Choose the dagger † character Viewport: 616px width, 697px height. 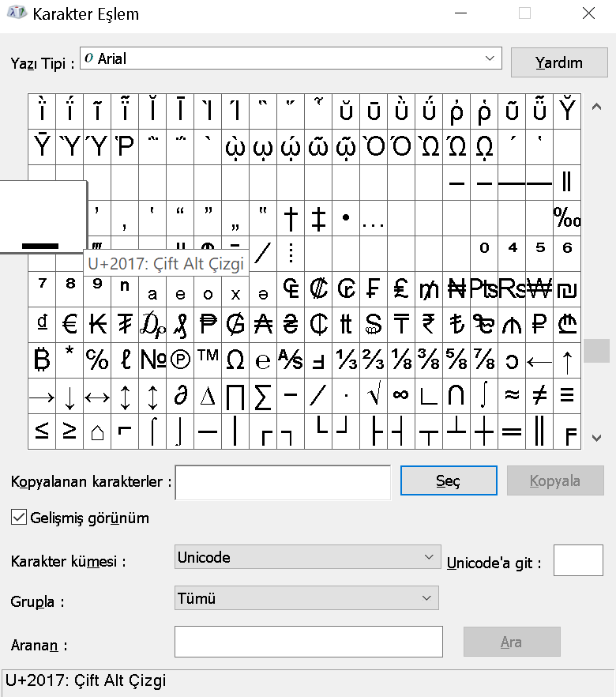click(x=291, y=218)
